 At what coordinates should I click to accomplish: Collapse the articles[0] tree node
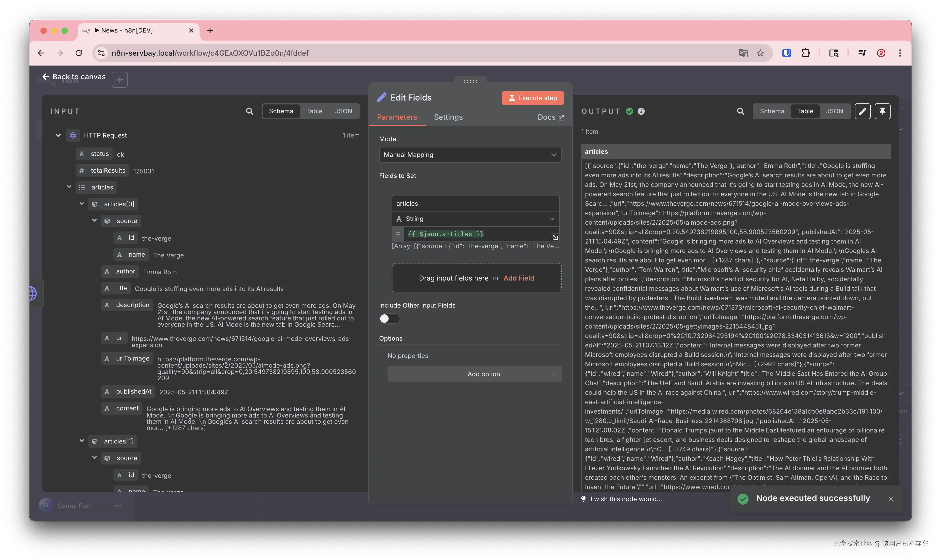pyautogui.click(x=82, y=204)
